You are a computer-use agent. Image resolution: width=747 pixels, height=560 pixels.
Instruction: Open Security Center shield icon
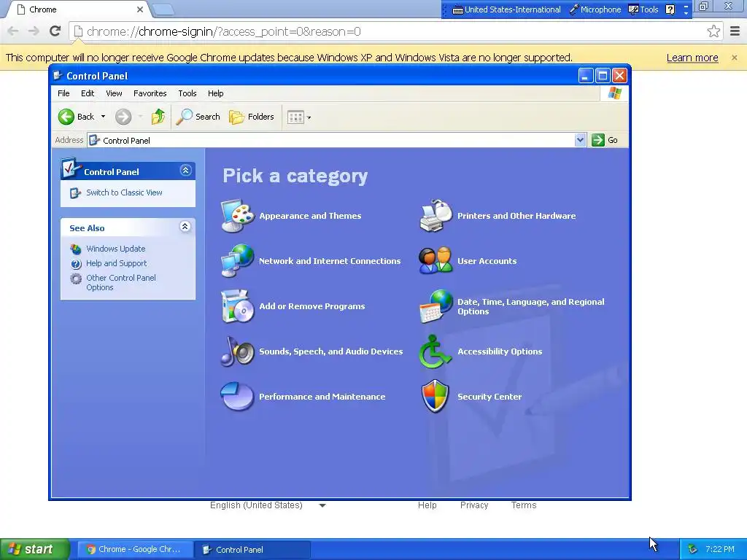(436, 396)
